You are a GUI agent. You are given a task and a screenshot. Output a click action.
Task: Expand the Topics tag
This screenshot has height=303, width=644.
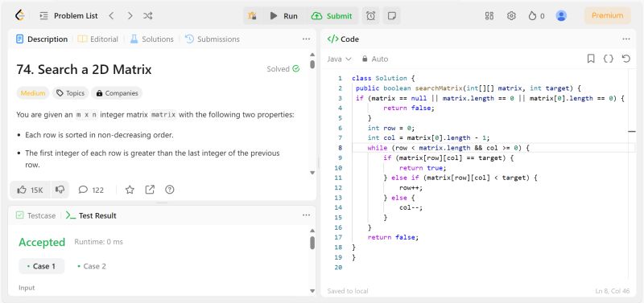[x=70, y=93]
